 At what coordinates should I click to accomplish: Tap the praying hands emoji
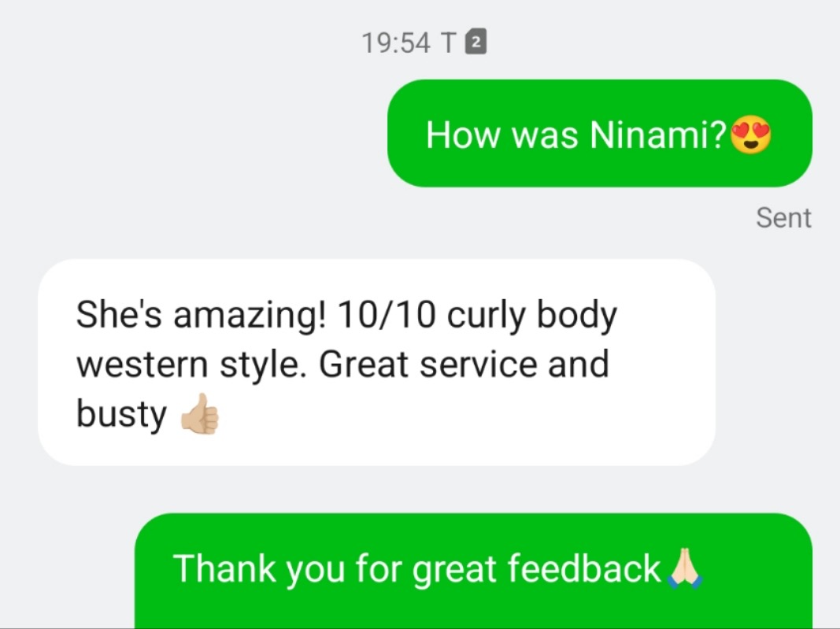(683, 568)
